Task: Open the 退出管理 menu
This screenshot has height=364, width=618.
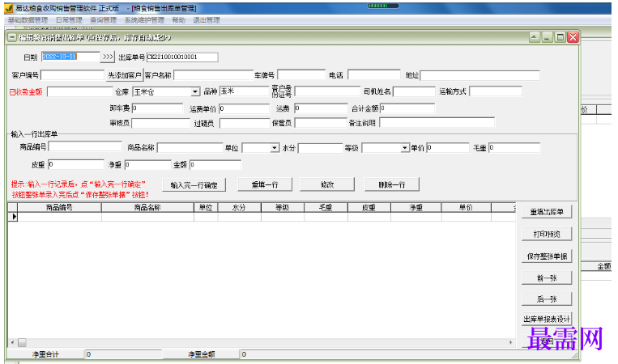Action: point(207,20)
